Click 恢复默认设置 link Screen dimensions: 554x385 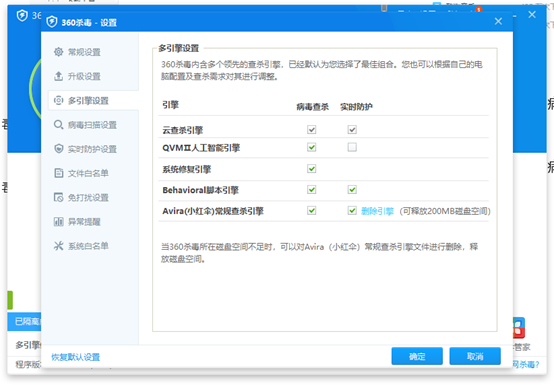76,357
